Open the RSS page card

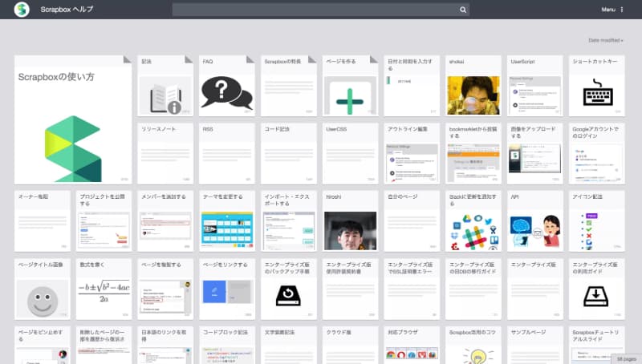pos(227,153)
